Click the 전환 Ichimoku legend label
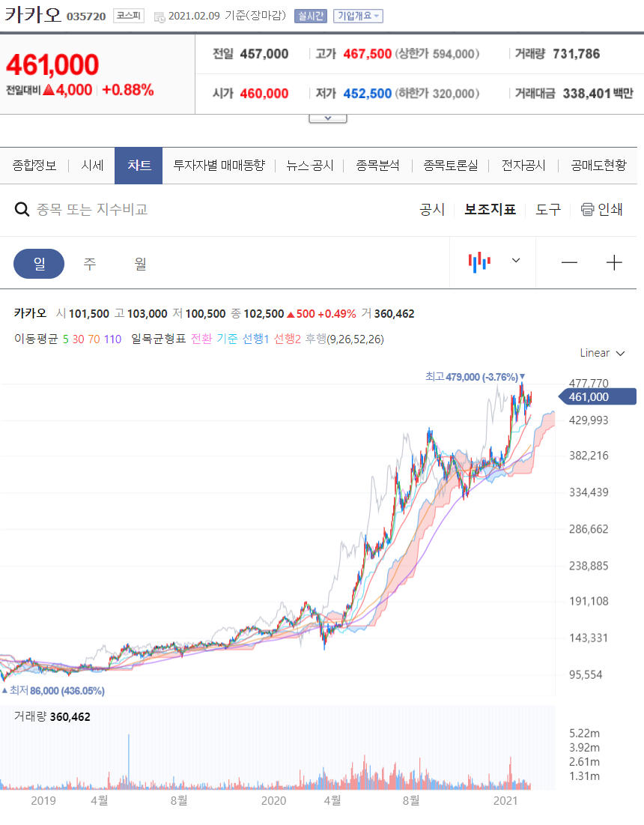This screenshot has height=825, width=644. point(201,339)
